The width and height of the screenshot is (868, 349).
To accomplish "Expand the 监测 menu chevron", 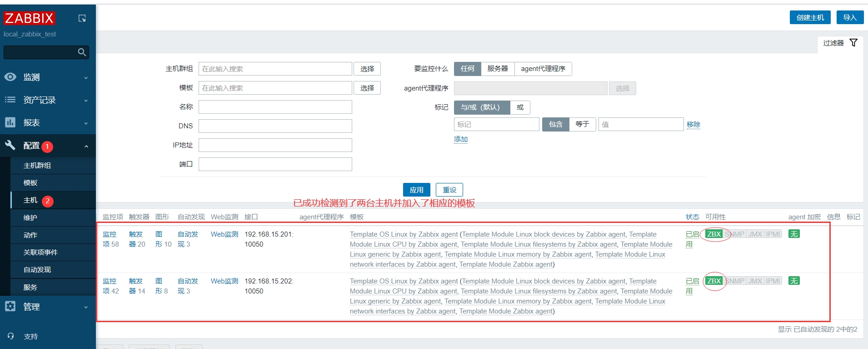I will [x=86, y=78].
